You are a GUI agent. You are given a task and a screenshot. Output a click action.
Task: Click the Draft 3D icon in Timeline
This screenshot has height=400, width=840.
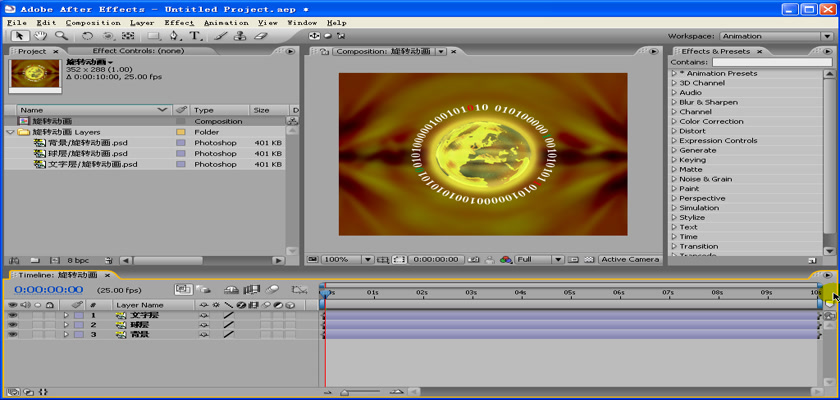click(x=203, y=290)
